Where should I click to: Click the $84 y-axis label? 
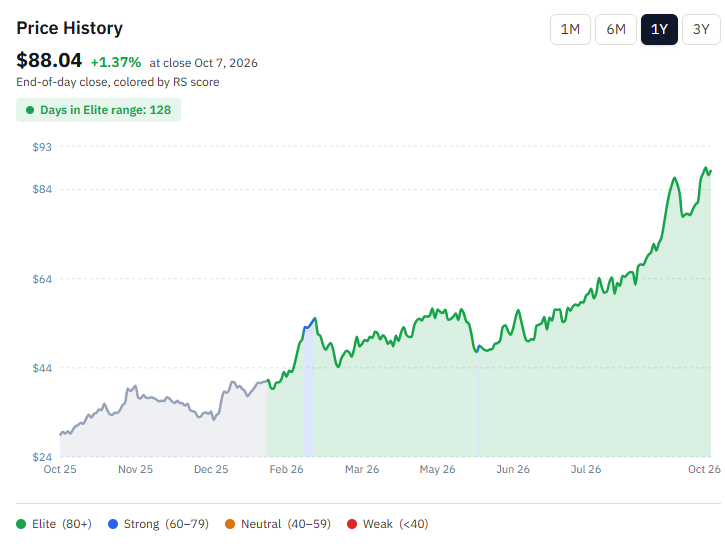point(42,189)
